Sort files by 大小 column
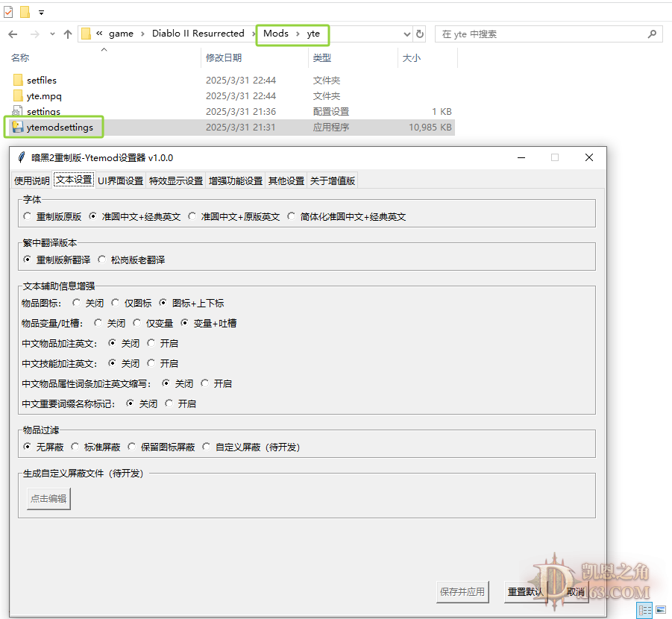 tap(412, 58)
